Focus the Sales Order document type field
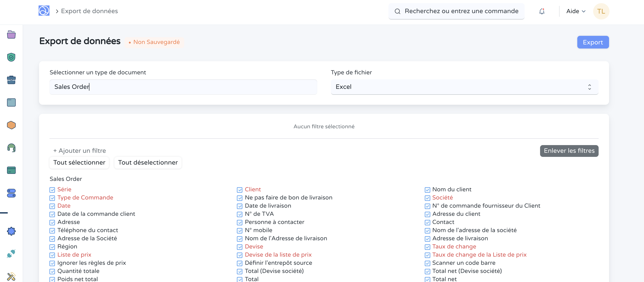The width and height of the screenshot is (644, 282). point(183,87)
